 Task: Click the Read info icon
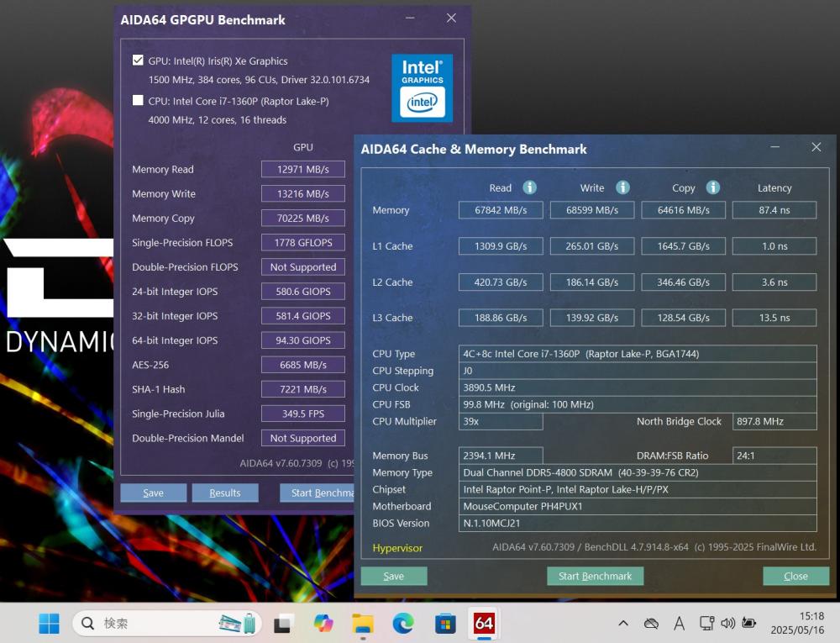pyautogui.click(x=529, y=187)
